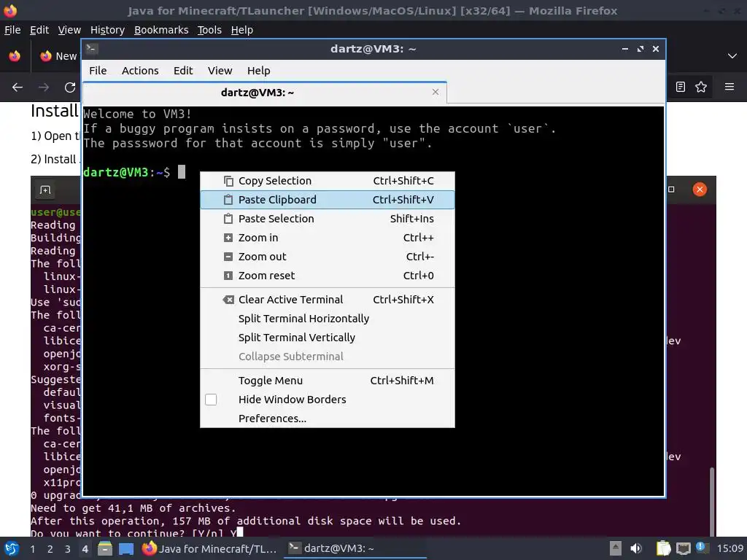Switch to Firefox taskbar window button
The height and width of the screenshot is (560, 747).
209,548
